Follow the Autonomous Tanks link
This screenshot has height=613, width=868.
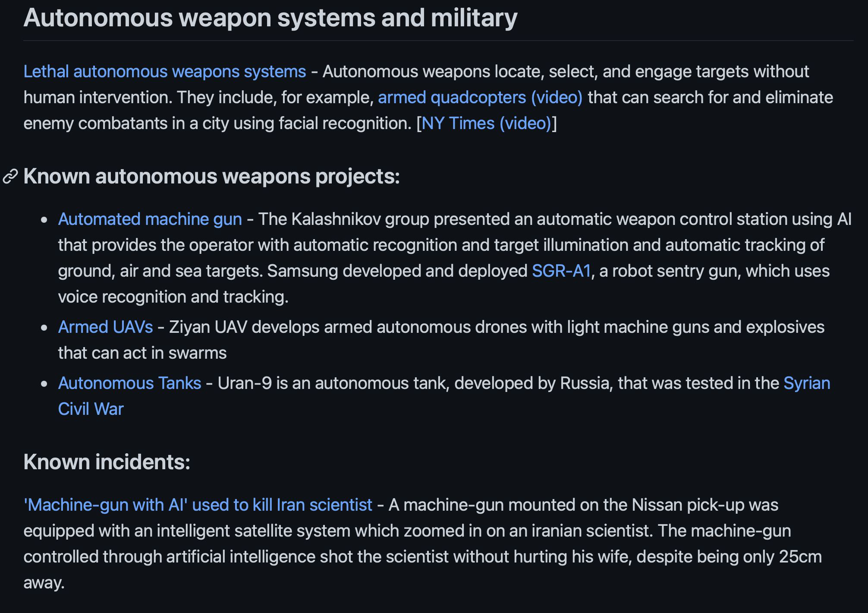point(129,383)
